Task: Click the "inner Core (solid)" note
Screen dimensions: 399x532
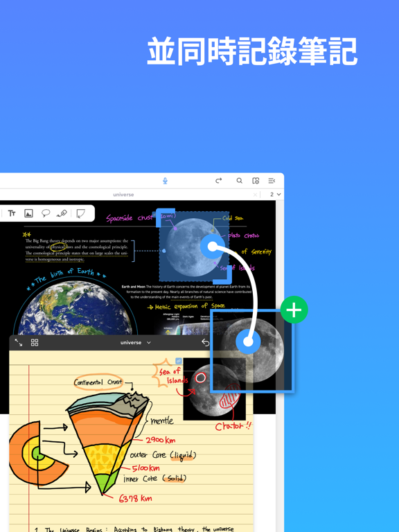Action: tap(155, 479)
